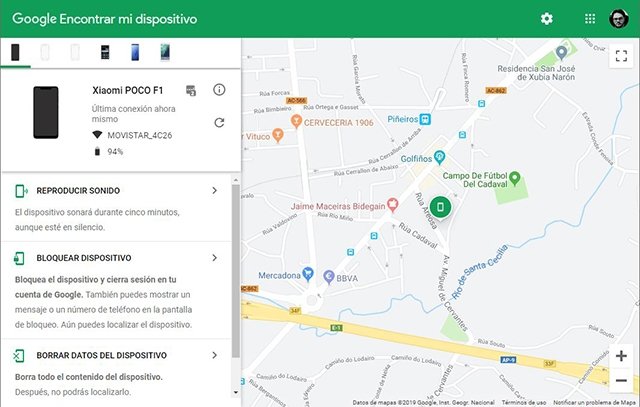Click the erase device icon
Image resolution: width=640 pixels, height=407 pixels.
coord(19,356)
